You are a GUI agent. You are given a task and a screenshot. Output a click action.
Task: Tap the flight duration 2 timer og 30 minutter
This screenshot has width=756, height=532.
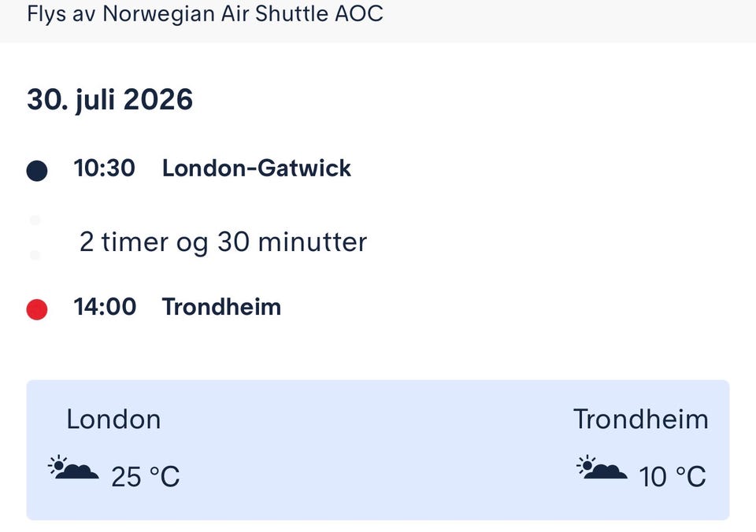tap(223, 242)
